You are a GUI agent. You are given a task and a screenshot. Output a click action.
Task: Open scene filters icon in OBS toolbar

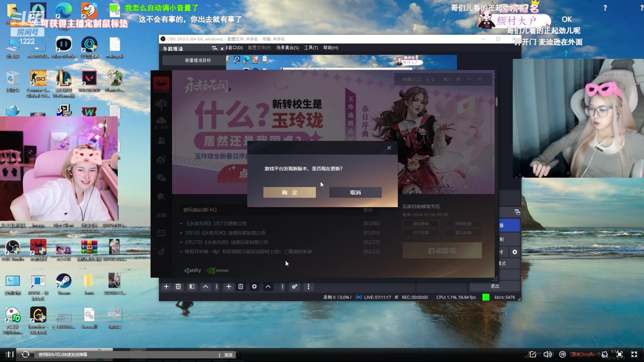192,287
